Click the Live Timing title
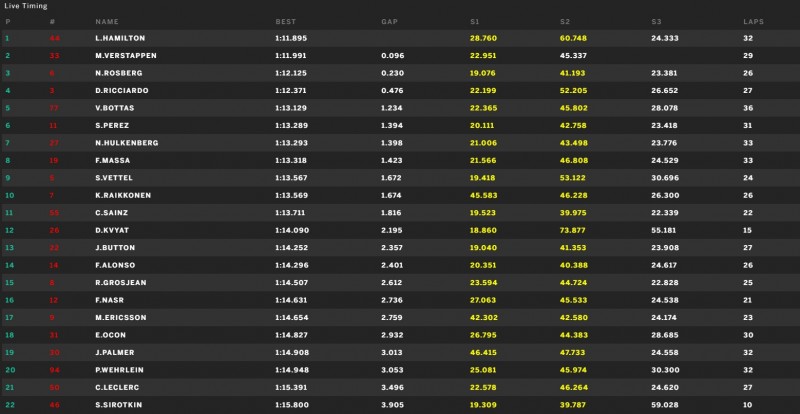 (x=26, y=6)
